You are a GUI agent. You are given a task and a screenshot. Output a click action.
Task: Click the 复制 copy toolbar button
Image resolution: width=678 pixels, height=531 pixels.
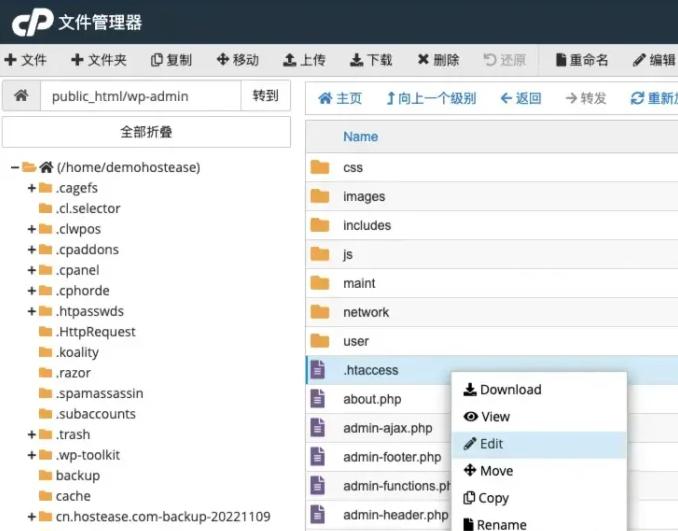171,60
